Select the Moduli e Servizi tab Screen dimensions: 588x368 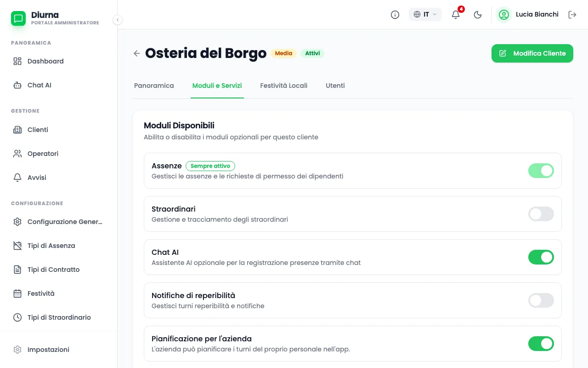coord(217,86)
